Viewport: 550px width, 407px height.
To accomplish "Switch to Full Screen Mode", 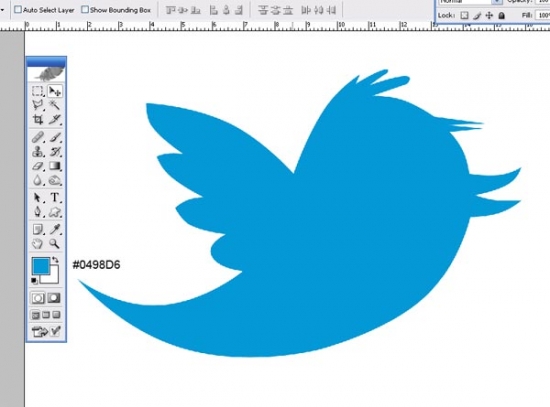I will coord(56,315).
